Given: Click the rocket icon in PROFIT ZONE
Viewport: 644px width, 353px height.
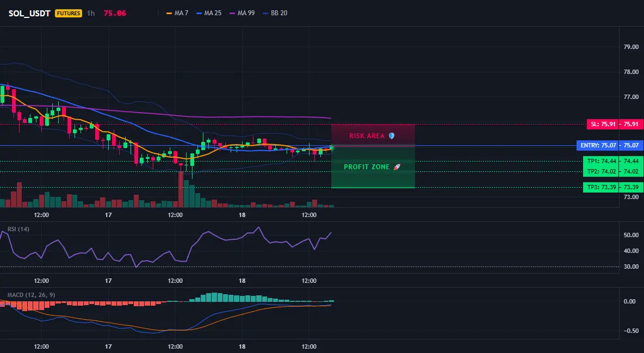Looking at the screenshot, I should pos(397,167).
